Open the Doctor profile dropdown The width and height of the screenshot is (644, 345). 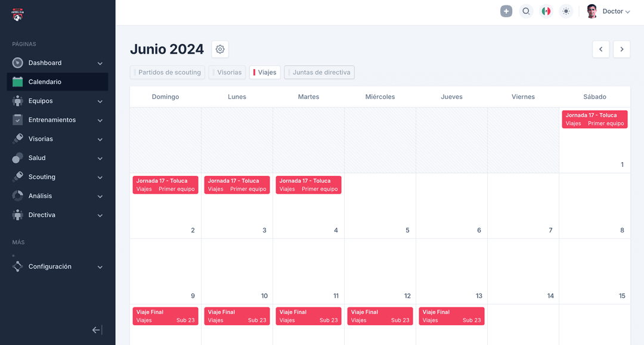608,11
